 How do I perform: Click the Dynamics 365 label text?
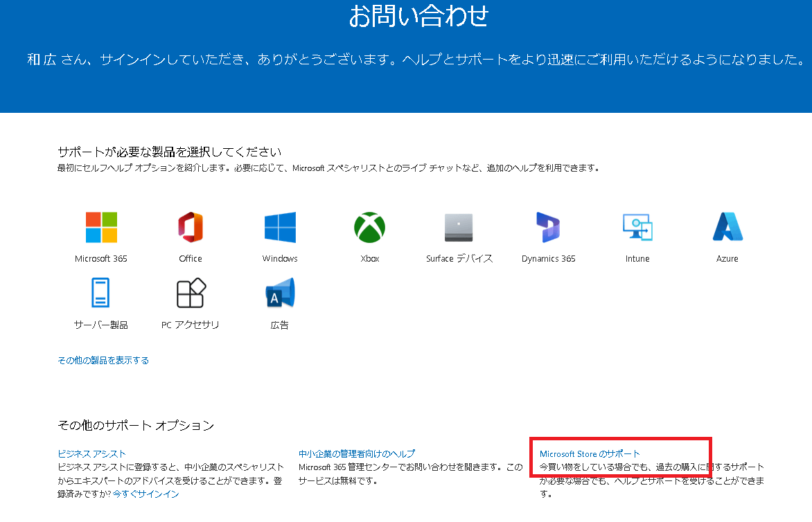click(x=549, y=259)
